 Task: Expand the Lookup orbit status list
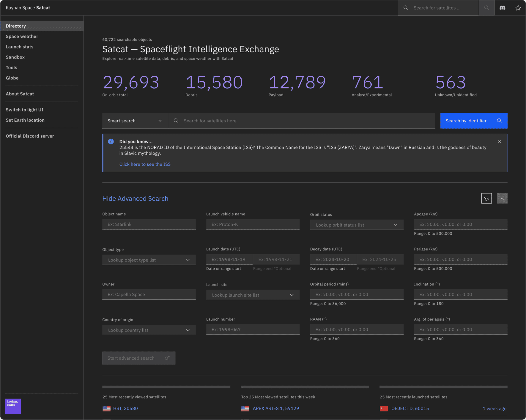[x=357, y=225]
